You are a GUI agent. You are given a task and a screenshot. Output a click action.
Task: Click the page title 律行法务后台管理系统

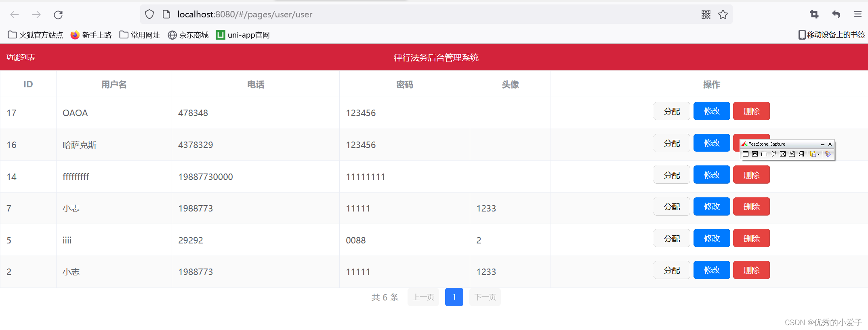pos(436,57)
